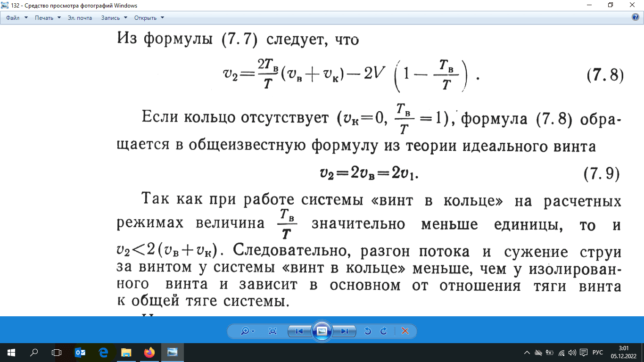
Task: Rotate the photo clockwise
Action: [x=383, y=331]
